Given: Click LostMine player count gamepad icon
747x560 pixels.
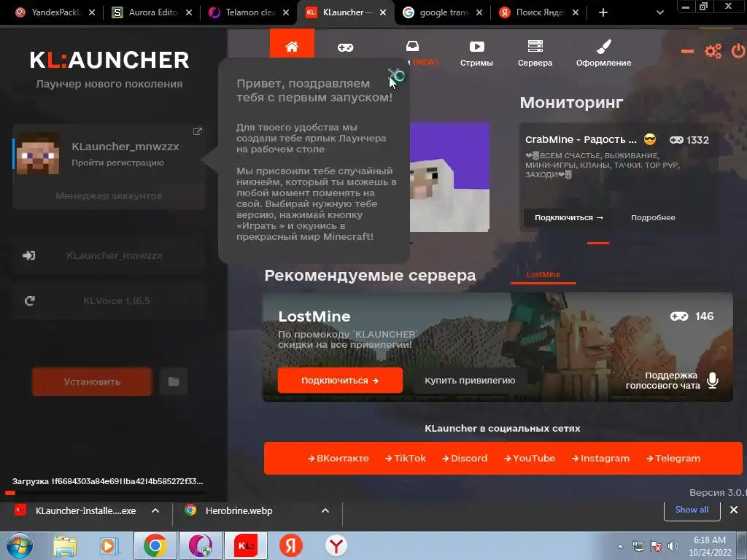Looking at the screenshot, I should point(679,316).
